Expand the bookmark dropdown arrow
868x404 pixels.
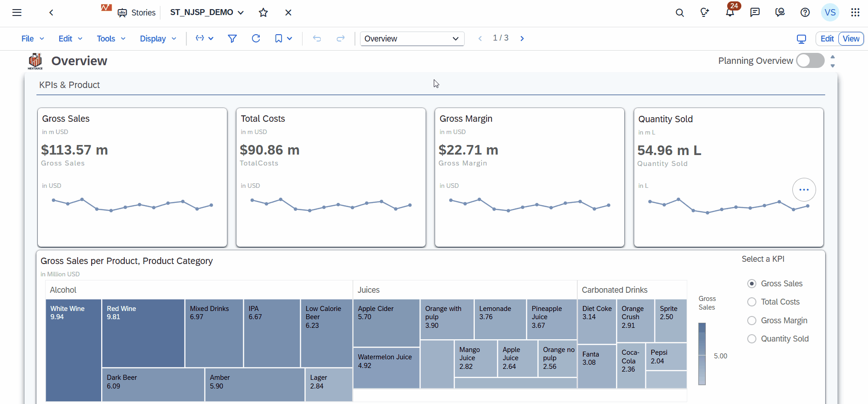(x=290, y=39)
